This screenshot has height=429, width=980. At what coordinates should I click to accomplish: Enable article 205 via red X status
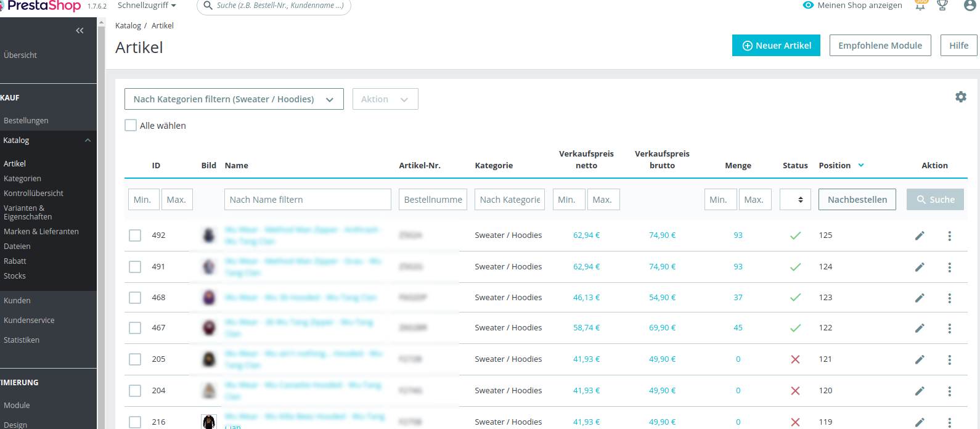click(x=795, y=359)
